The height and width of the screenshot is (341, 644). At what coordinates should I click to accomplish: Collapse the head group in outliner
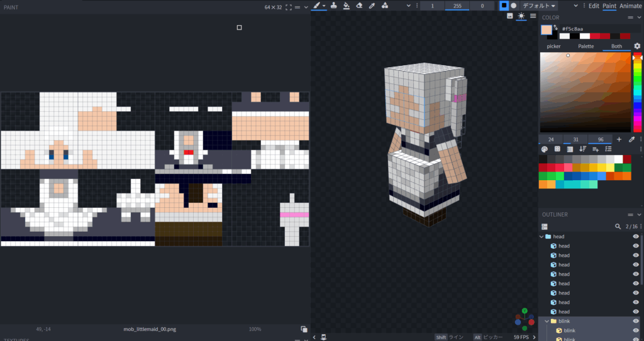coord(541,237)
